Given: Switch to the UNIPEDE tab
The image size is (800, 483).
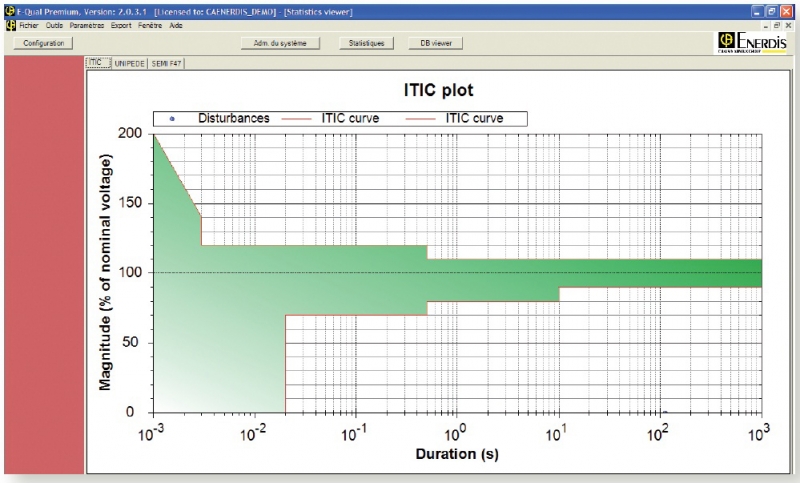Looking at the screenshot, I should pos(128,62).
